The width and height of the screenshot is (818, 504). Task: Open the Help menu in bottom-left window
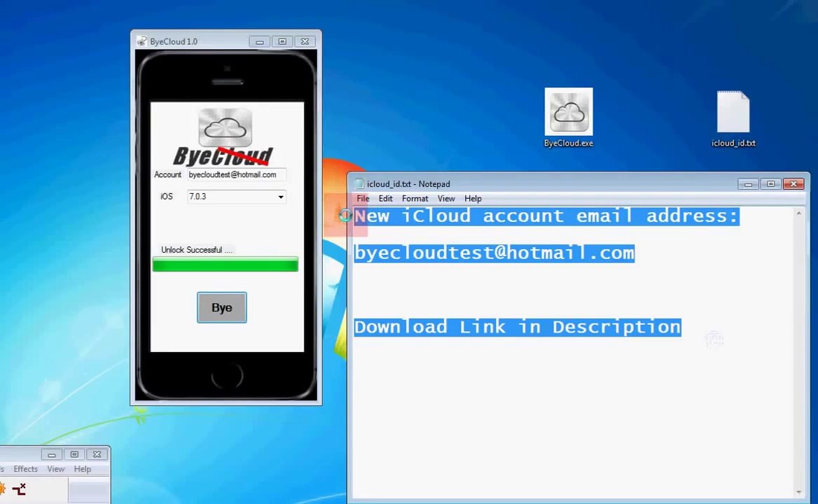tap(83, 469)
